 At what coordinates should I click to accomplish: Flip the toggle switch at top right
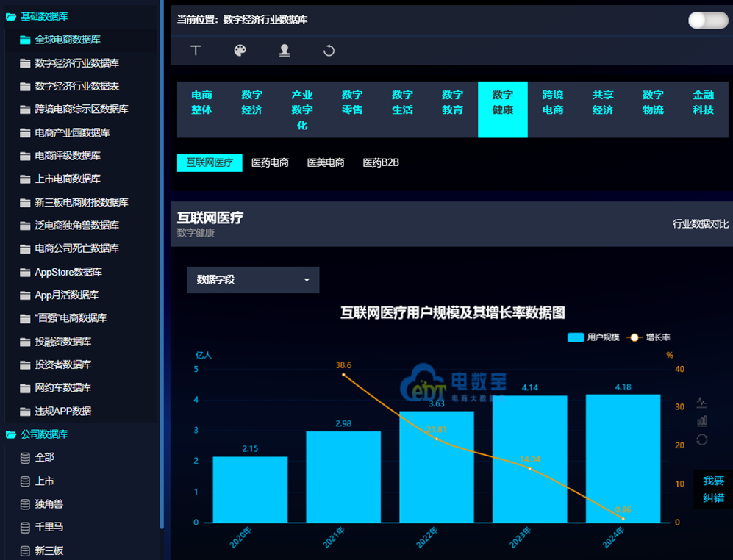pyautogui.click(x=707, y=20)
